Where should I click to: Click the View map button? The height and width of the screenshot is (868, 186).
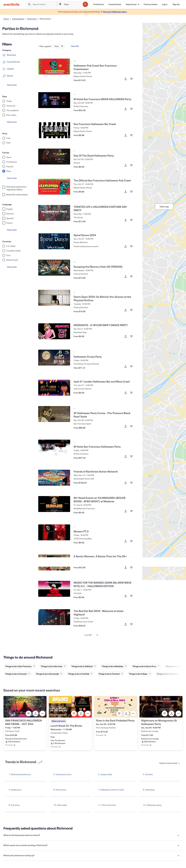(x=164, y=207)
